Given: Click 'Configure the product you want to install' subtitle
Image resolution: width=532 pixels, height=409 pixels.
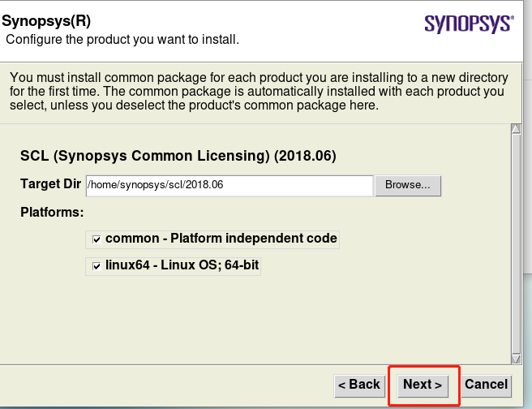Looking at the screenshot, I should [x=122, y=40].
